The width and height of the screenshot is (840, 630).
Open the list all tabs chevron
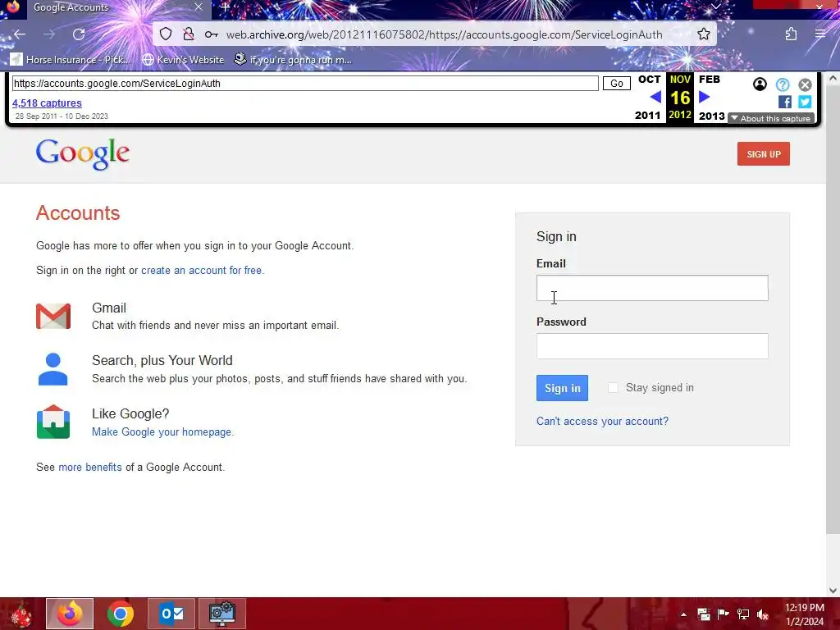[x=716, y=7]
